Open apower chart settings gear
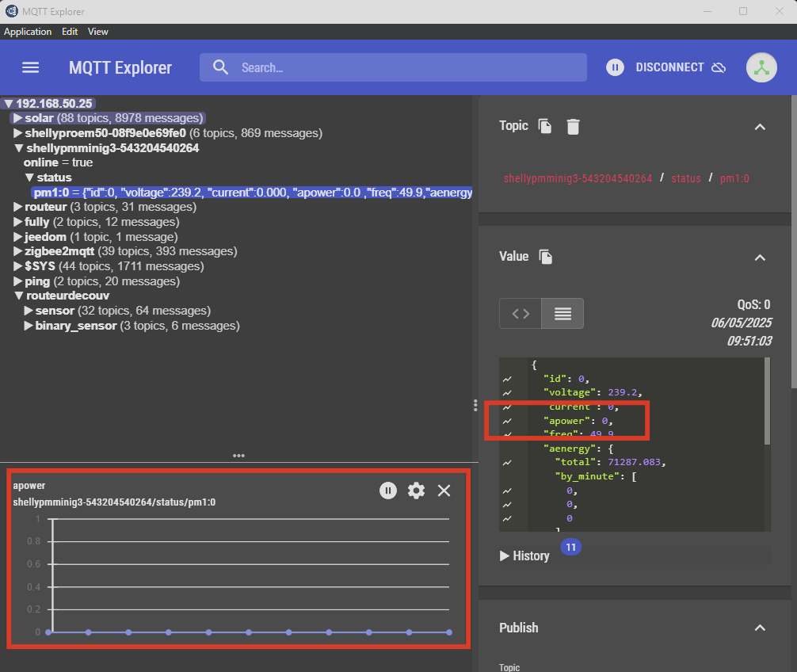 [x=416, y=491]
